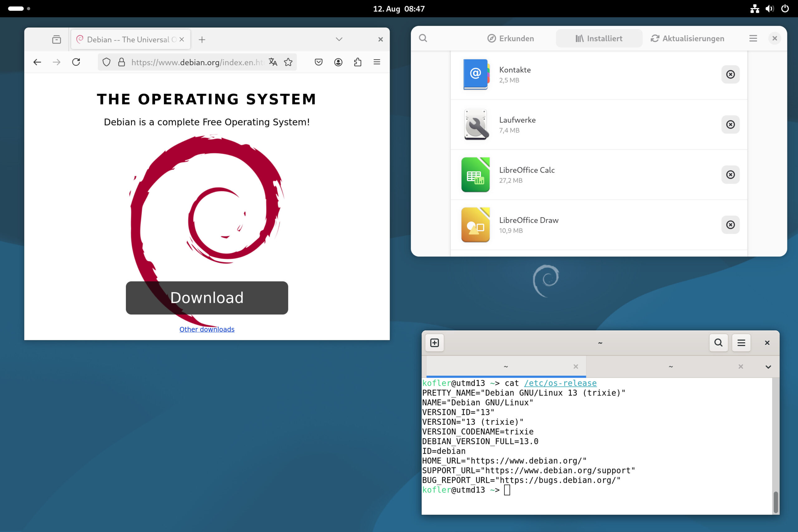Click the Firefox URL address field
Viewport: 798px width, 532px height.
pos(197,62)
